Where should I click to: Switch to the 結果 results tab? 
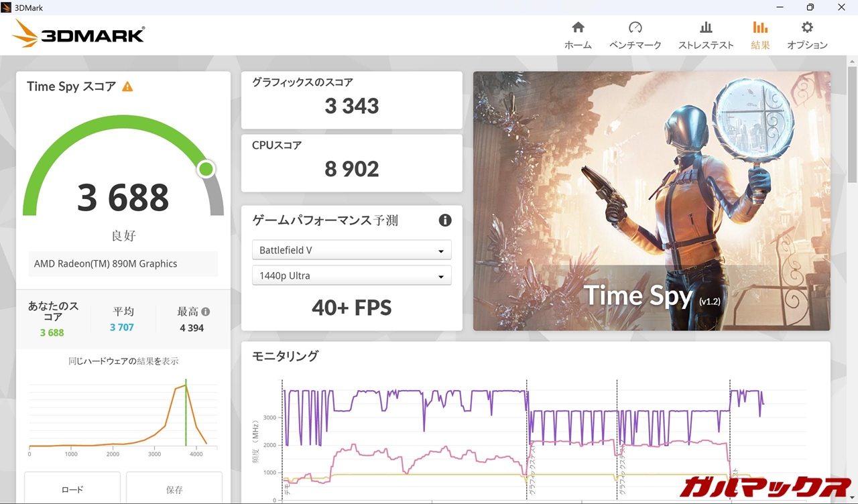click(760, 35)
